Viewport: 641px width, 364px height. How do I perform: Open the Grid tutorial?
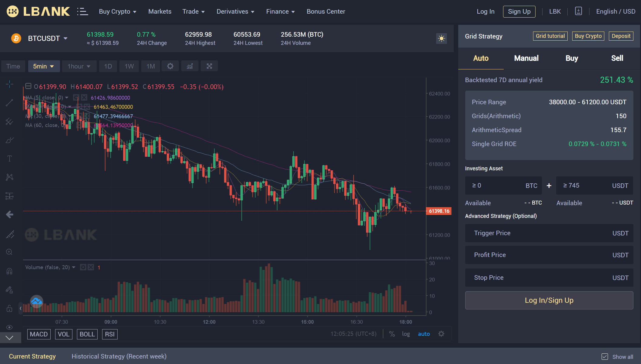pos(550,36)
